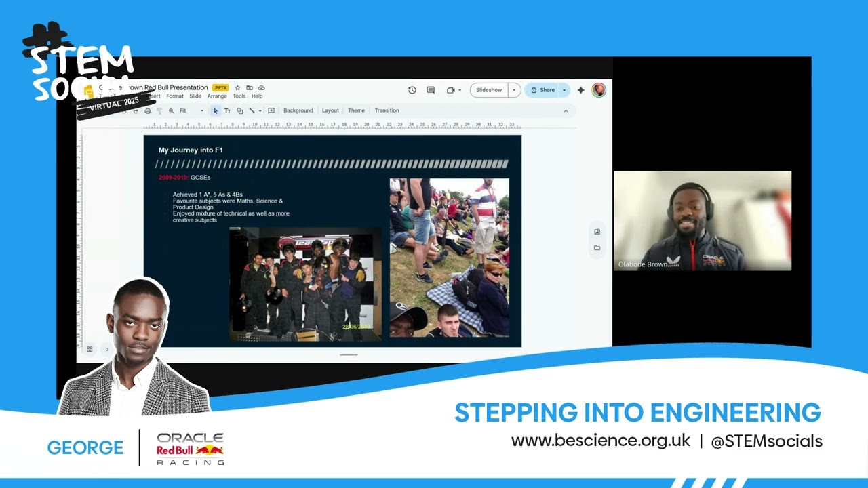Click the camera record icon
Viewport: 868px width, 488px height.
pos(450,90)
